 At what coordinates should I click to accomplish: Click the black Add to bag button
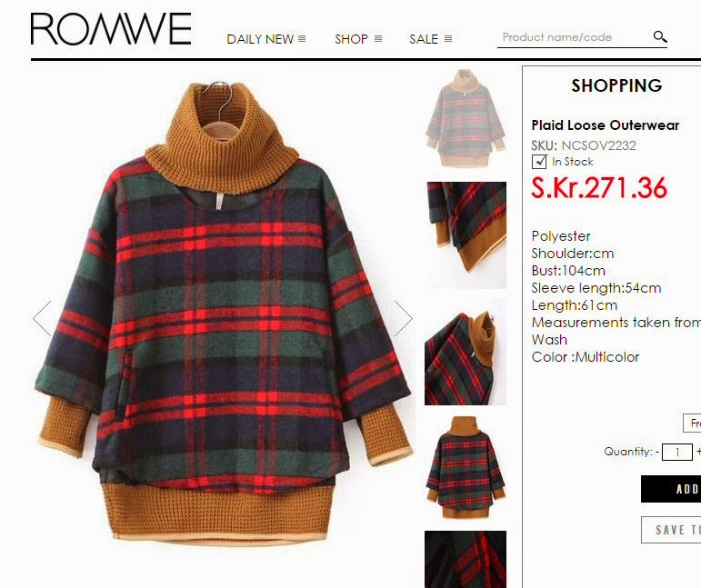pyautogui.click(x=671, y=489)
